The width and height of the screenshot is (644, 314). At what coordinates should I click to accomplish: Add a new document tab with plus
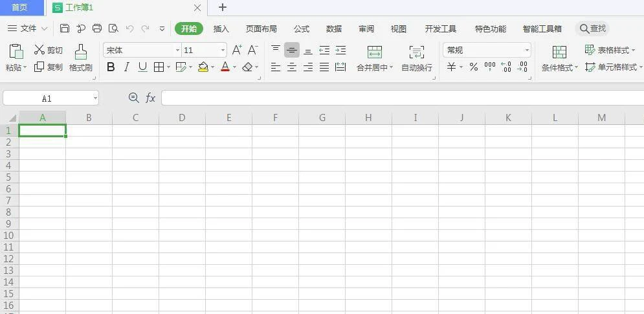click(222, 7)
